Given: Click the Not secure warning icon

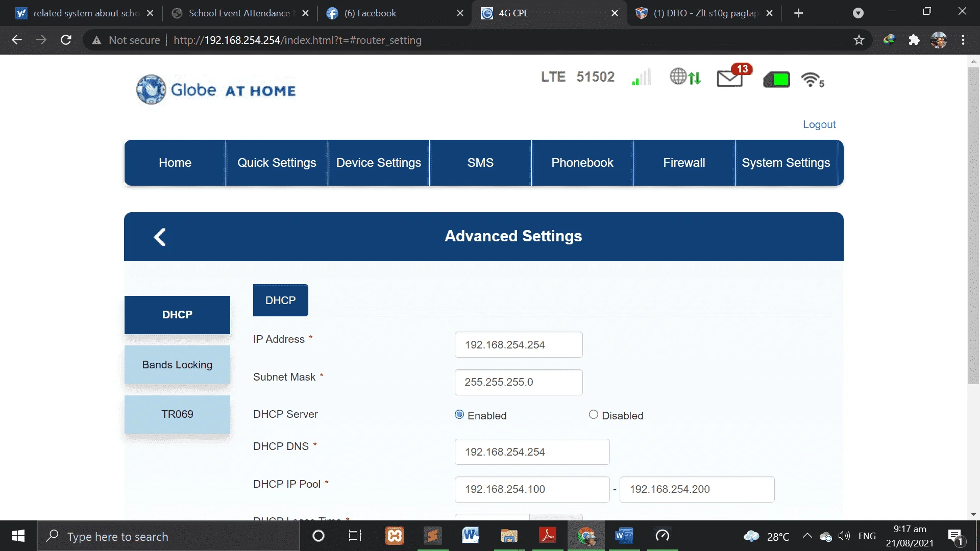Looking at the screenshot, I should pyautogui.click(x=96, y=40).
